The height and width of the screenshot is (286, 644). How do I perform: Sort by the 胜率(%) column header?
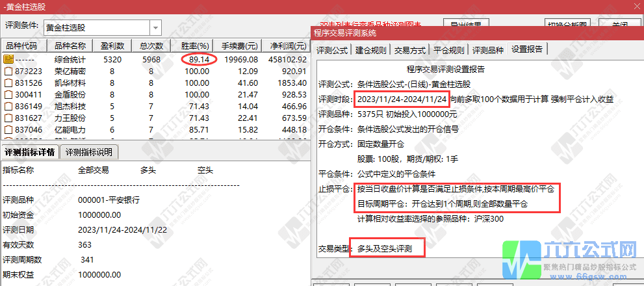pyautogui.click(x=194, y=46)
